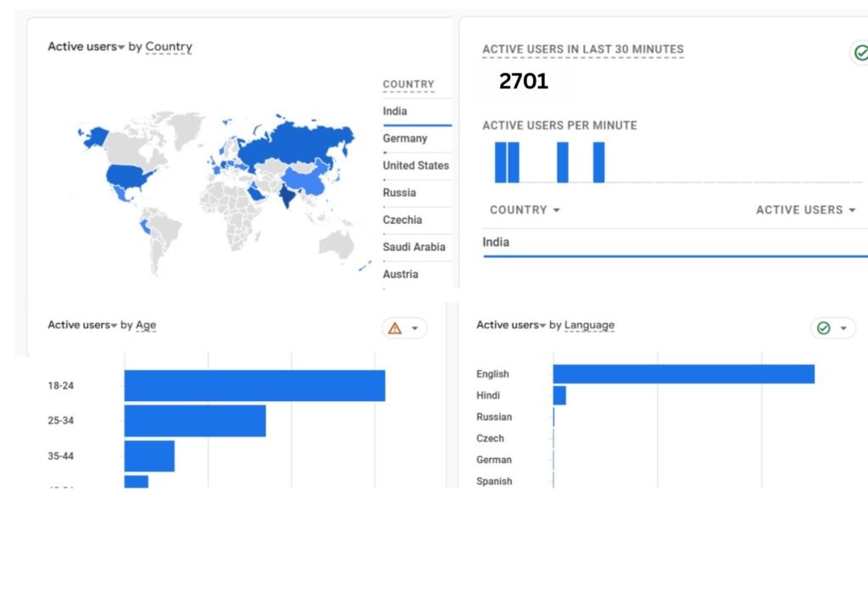
Task: Select Saudi Arabia in the country list
Action: coord(413,247)
